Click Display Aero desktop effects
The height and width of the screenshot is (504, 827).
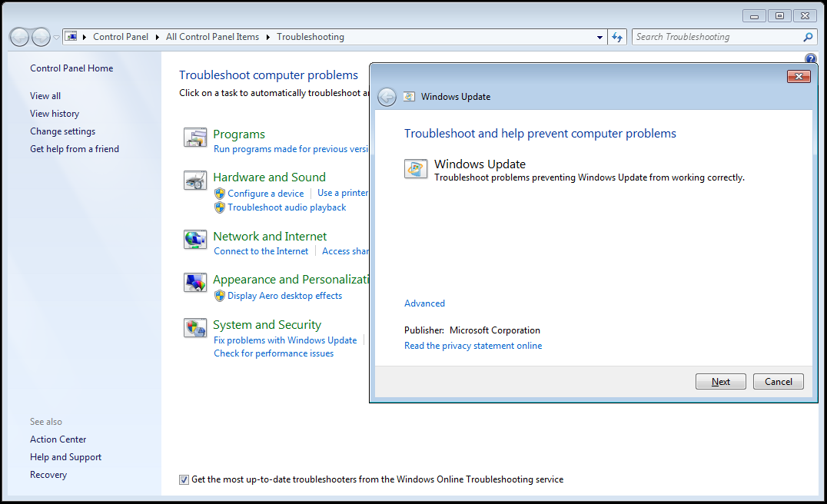pos(285,296)
